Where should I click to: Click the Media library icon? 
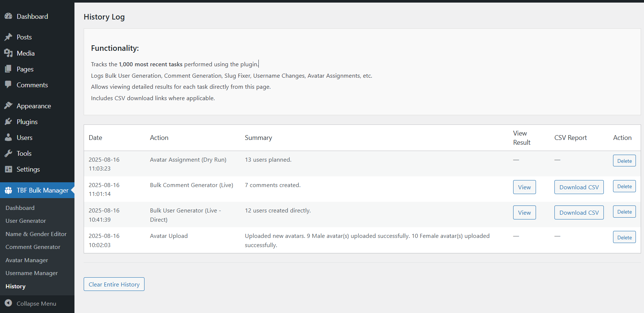8,53
